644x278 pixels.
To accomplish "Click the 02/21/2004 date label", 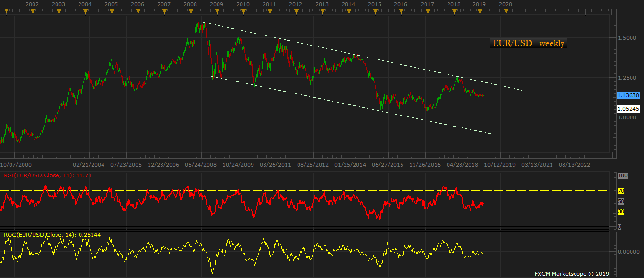I will point(89,164).
